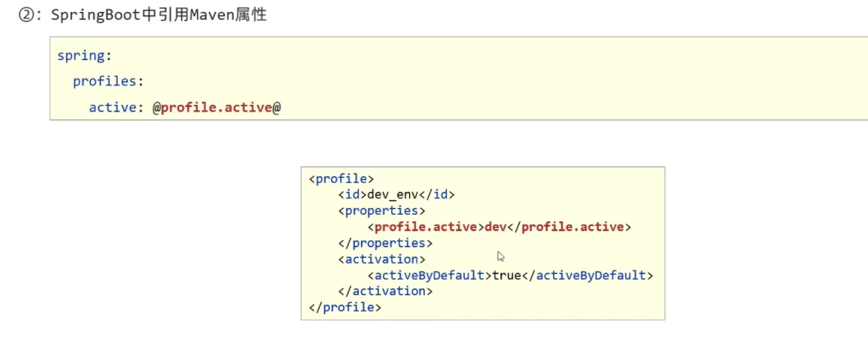Viewport: 868px width, 347px height.
Task: Click the opening <activeByDefault> tag
Action: (x=429, y=276)
